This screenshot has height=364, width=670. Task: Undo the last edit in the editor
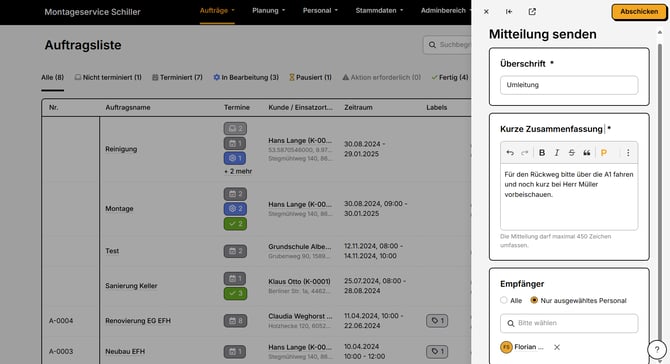pyautogui.click(x=510, y=153)
